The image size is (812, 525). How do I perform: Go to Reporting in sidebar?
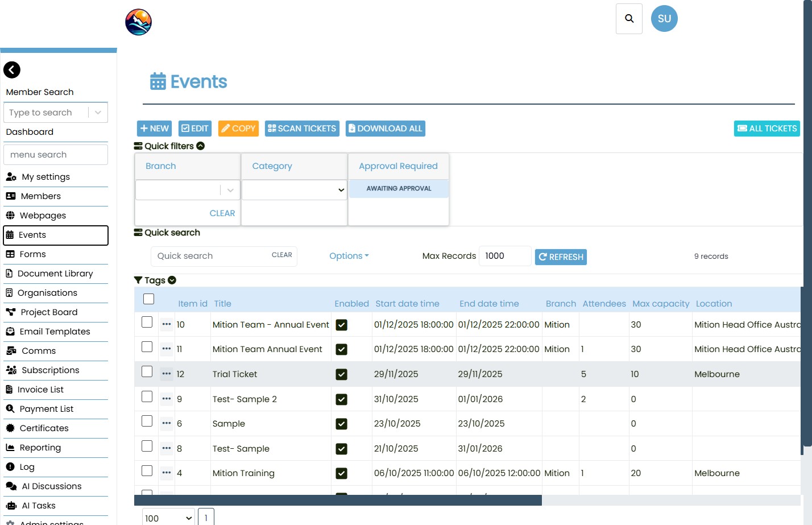(40, 448)
